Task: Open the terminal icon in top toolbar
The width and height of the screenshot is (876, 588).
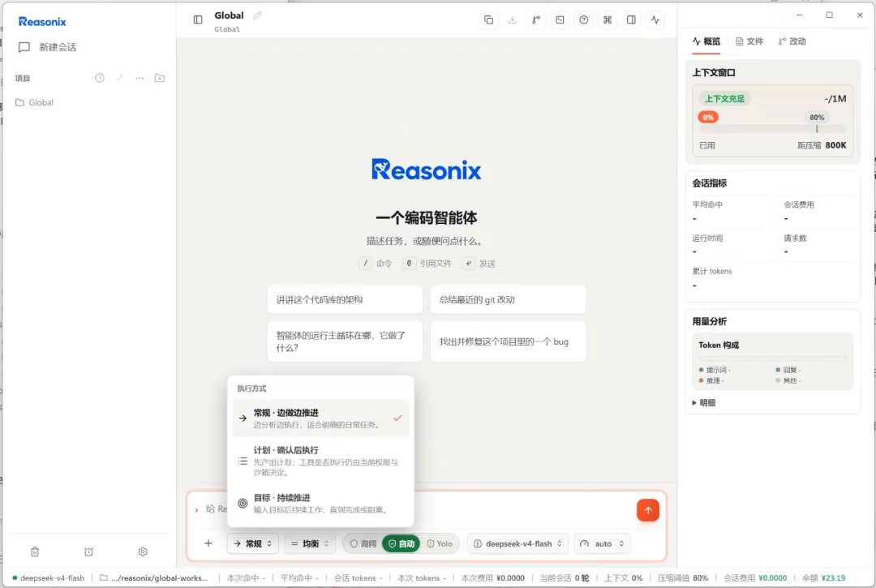Action: point(560,20)
